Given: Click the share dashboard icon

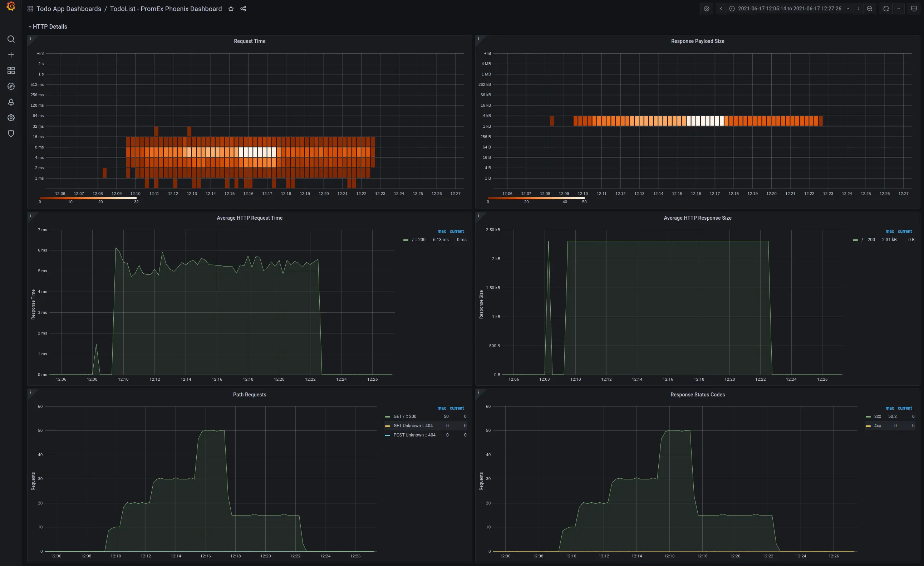Looking at the screenshot, I should click(243, 9).
